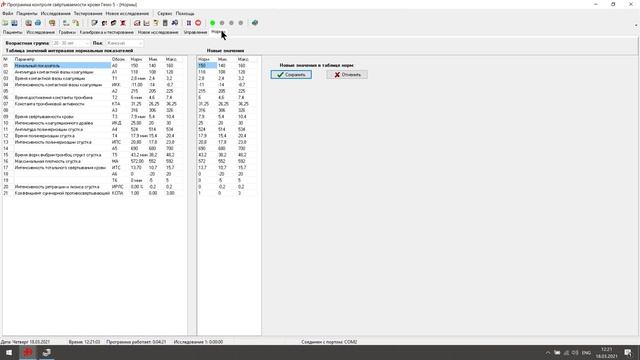
Task: Select the Время свертываемости крови row
Action: pyautogui.click(x=94, y=116)
